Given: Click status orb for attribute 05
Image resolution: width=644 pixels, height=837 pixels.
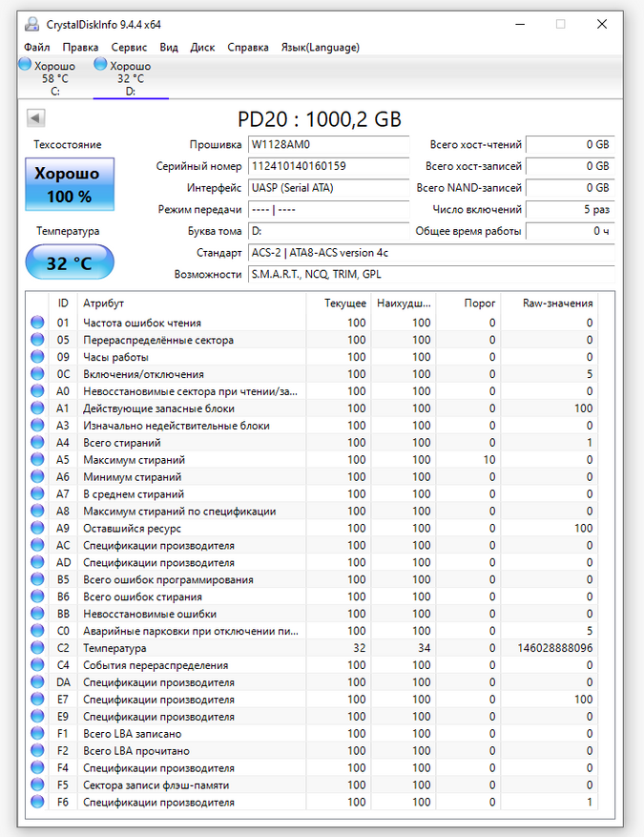Looking at the screenshot, I should (37, 340).
